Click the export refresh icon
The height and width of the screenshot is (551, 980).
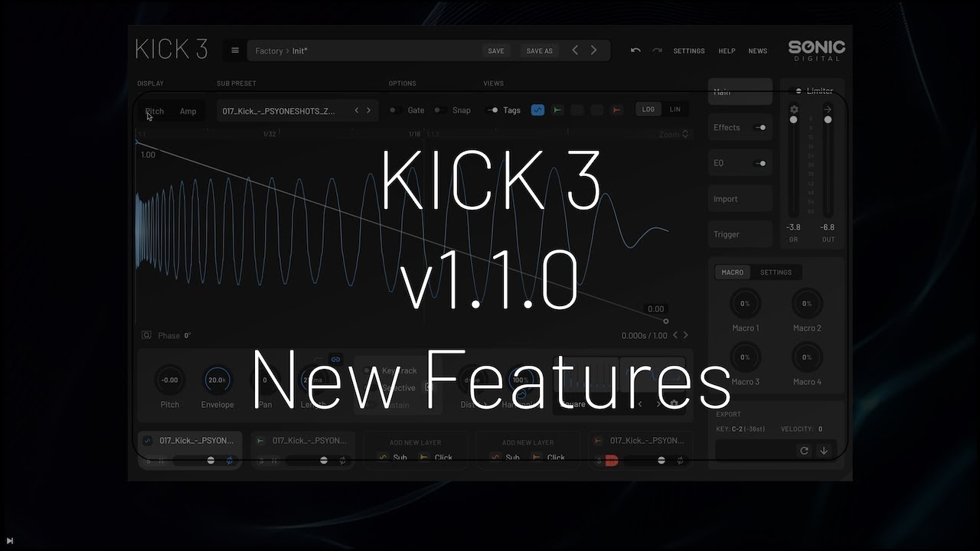coord(804,451)
